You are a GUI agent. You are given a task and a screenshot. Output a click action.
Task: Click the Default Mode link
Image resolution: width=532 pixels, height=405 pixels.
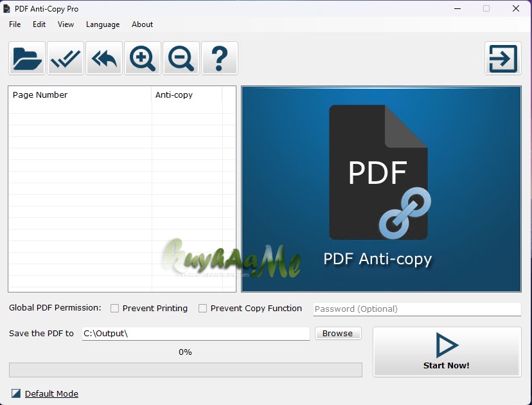point(51,393)
